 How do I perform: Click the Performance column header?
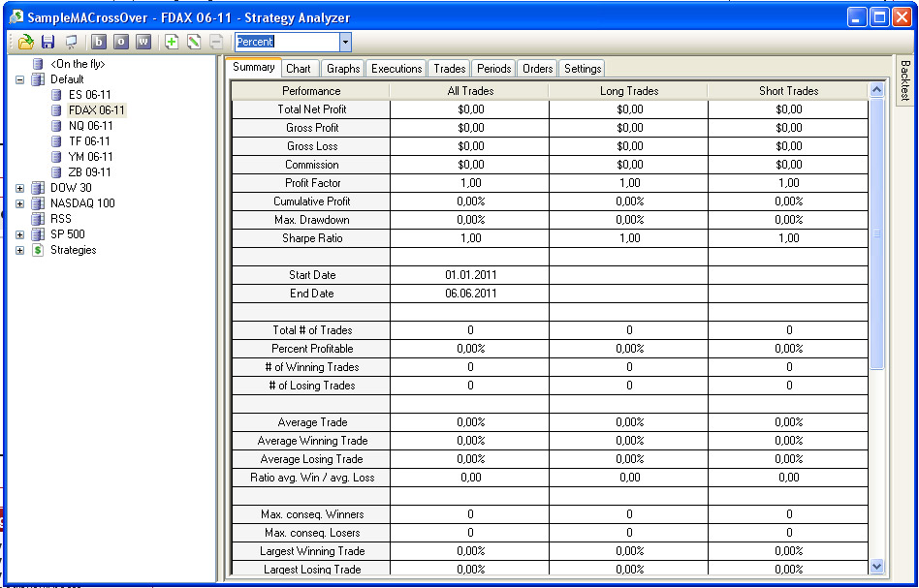pos(311,91)
